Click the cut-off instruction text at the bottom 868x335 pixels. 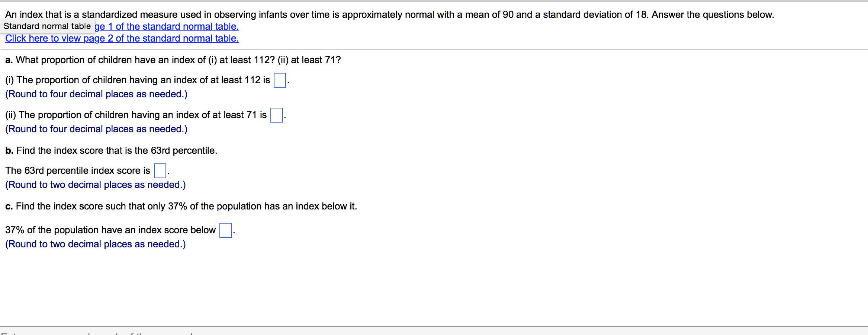(99, 333)
